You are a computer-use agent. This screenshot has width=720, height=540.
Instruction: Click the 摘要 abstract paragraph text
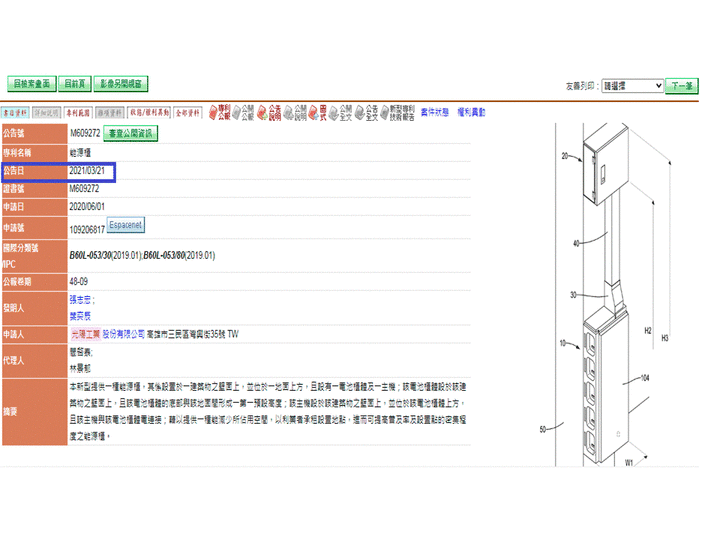(268, 411)
